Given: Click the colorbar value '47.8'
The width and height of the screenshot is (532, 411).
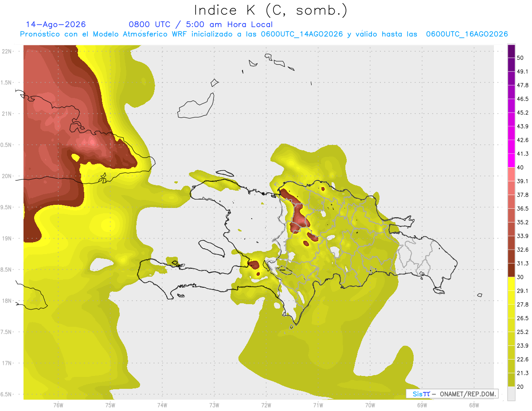Looking at the screenshot, I should [x=523, y=85].
